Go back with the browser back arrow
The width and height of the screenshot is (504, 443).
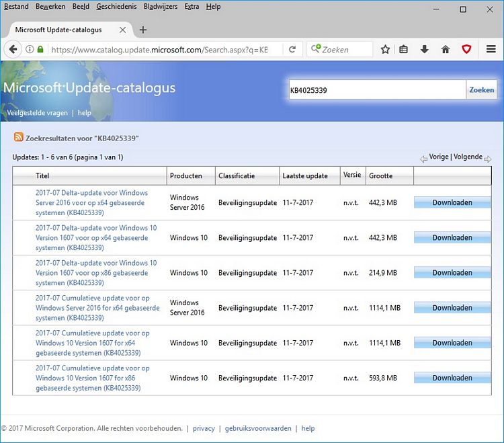tap(13, 50)
